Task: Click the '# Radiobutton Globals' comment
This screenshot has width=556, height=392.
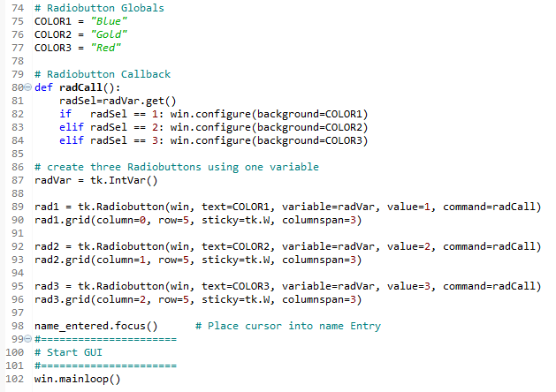Action: click(x=99, y=8)
